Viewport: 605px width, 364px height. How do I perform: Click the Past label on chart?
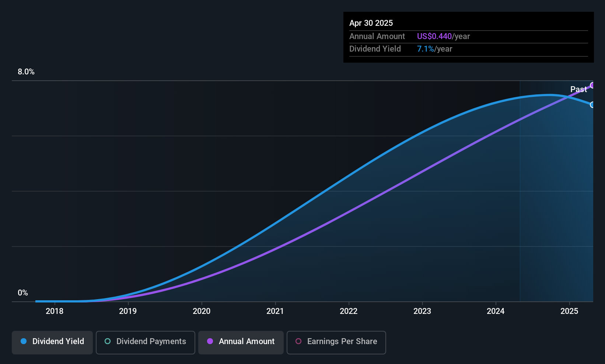pyautogui.click(x=578, y=89)
